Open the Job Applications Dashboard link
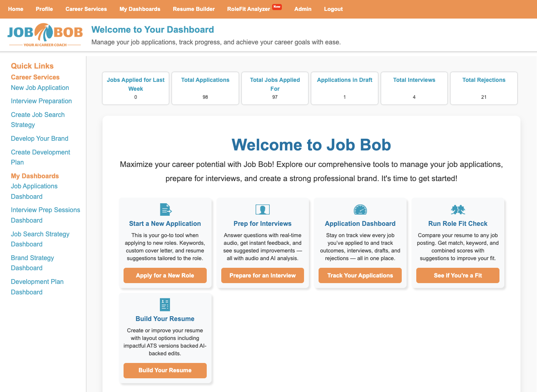Viewport: 537px width, 392px height. pyautogui.click(x=34, y=191)
